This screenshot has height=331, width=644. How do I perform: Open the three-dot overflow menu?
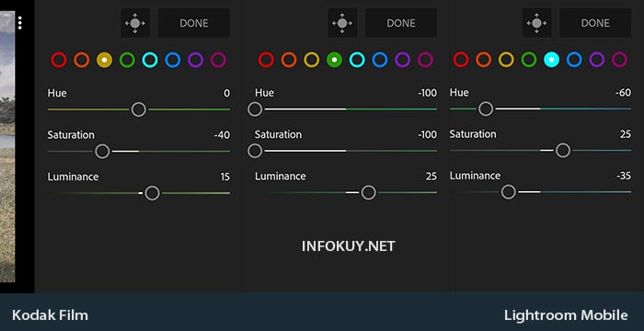[x=19, y=23]
